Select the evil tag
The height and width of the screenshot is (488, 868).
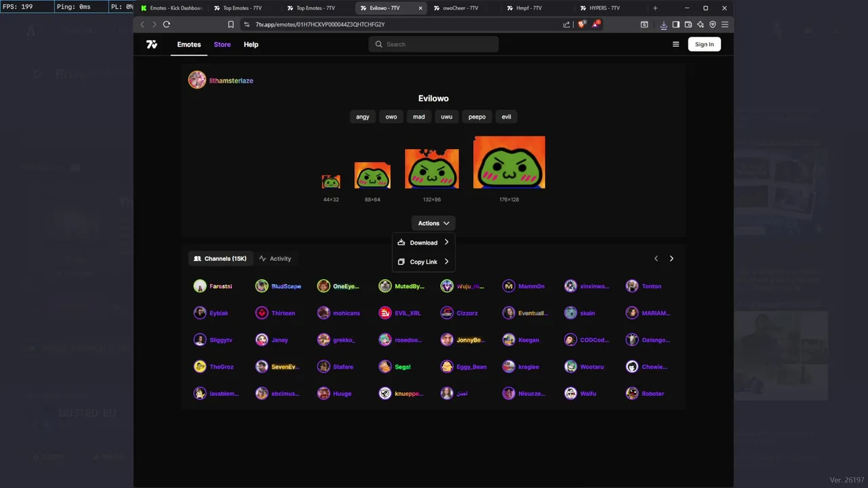pyautogui.click(x=507, y=117)
